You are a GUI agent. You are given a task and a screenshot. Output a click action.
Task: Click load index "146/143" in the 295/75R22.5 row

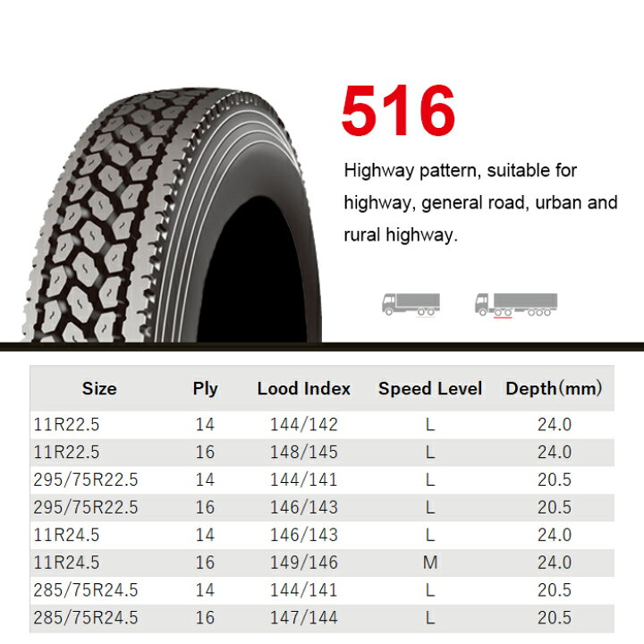(304, 507)
